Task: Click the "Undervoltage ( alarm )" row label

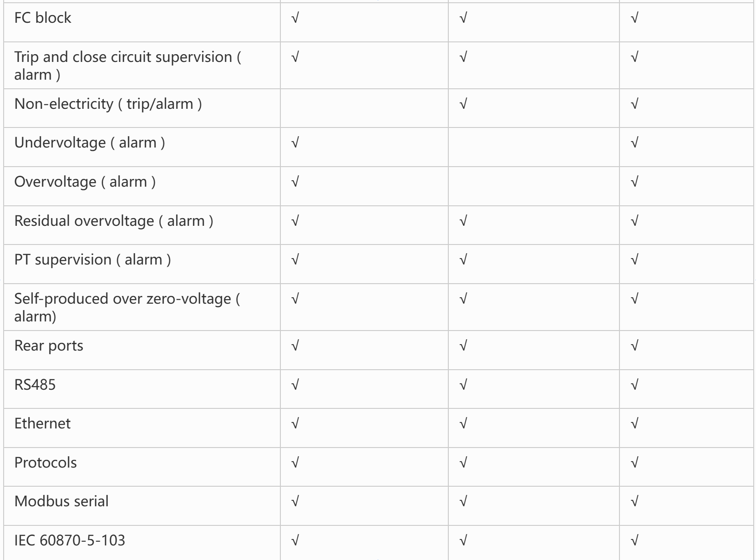Action: (x=90, y=143)
